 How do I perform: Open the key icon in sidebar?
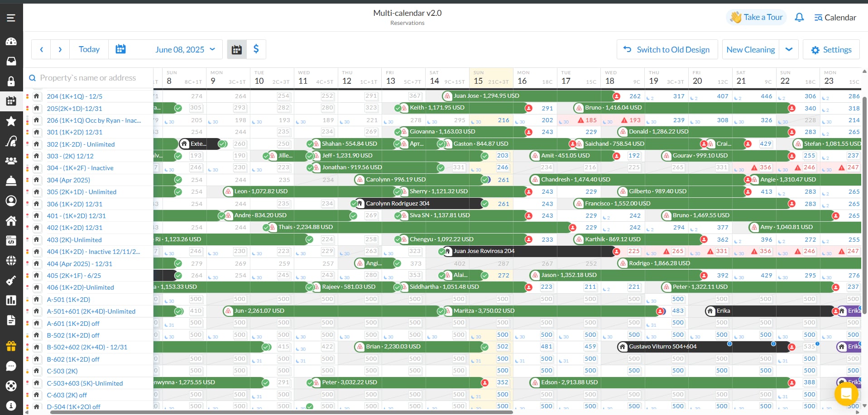11,281
